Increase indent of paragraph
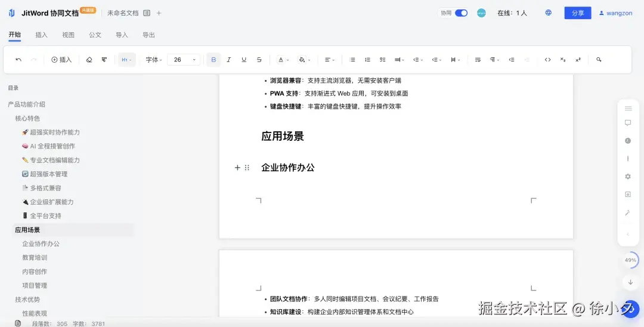 click(x=512, y=60)
